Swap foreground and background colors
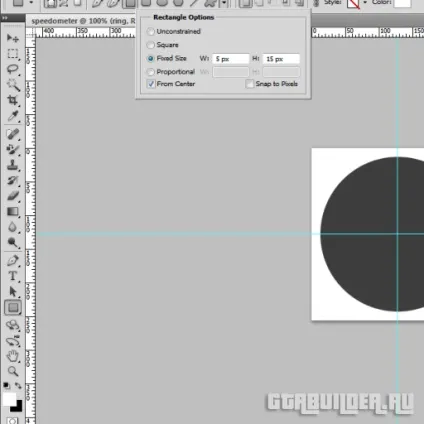The width and height of the screenshot is (424, 424). coord(18,386)
